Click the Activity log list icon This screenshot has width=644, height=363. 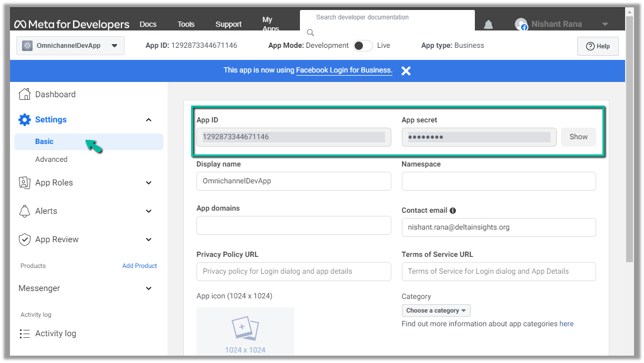[x=25, y=334]
